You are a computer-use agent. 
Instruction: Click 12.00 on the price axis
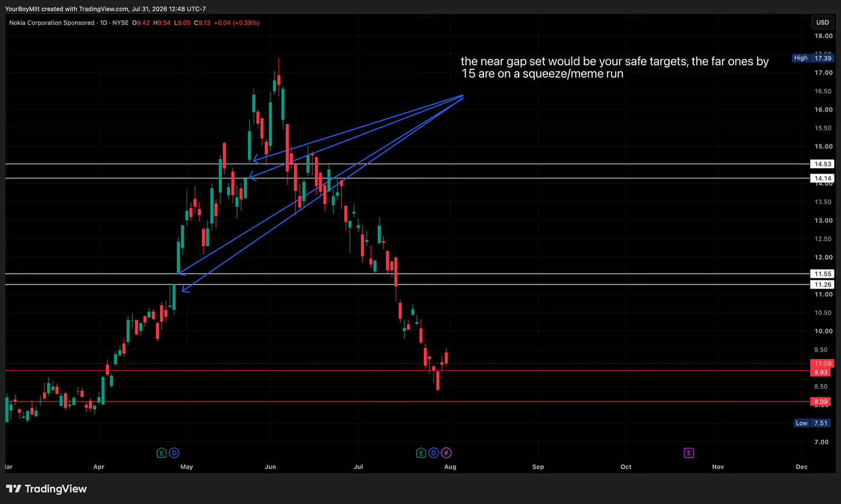click(x=824, y=257)
